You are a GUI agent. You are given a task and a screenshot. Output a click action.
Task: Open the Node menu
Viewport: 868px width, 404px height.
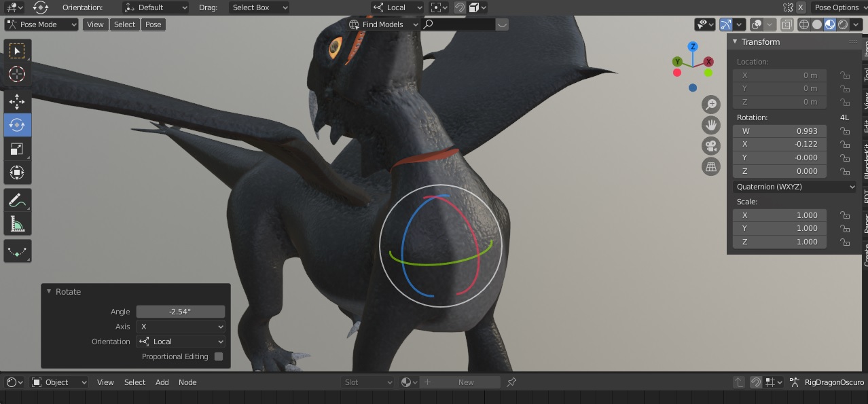pos(187,382)
